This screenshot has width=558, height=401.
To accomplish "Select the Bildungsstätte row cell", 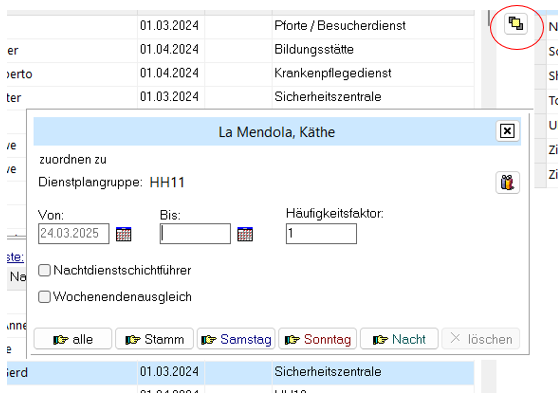I will pyautogui.click(x=373, y=50).
